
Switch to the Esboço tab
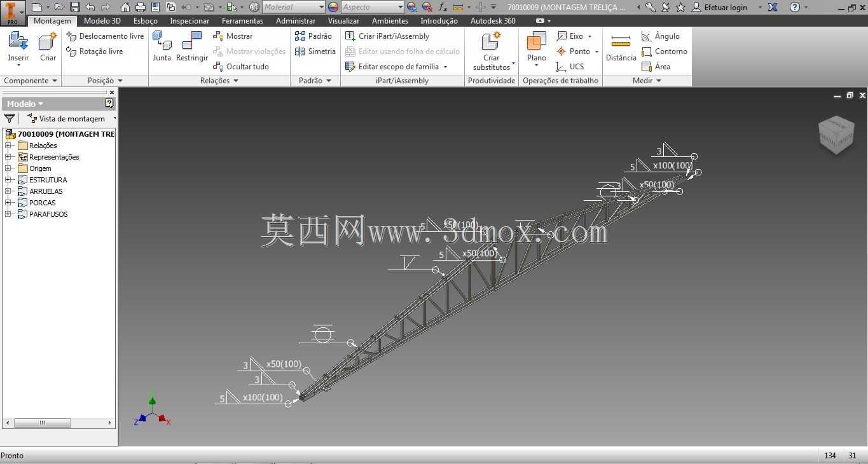coord(146,21)
